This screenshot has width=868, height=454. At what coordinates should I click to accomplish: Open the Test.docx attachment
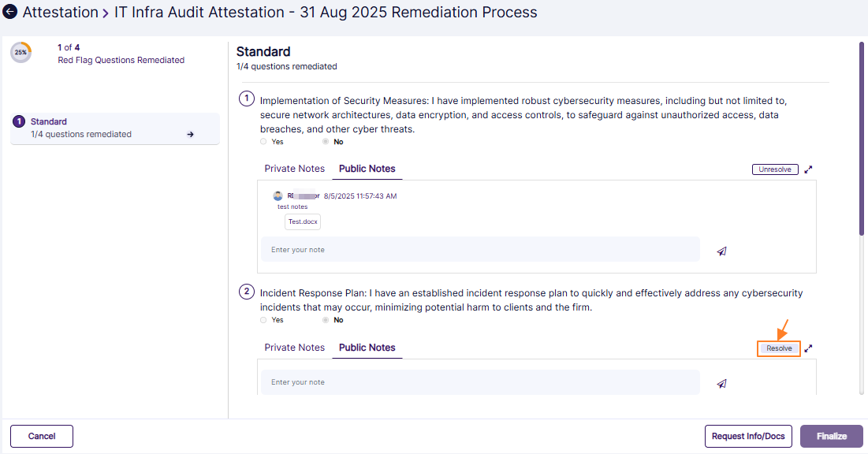303,222
